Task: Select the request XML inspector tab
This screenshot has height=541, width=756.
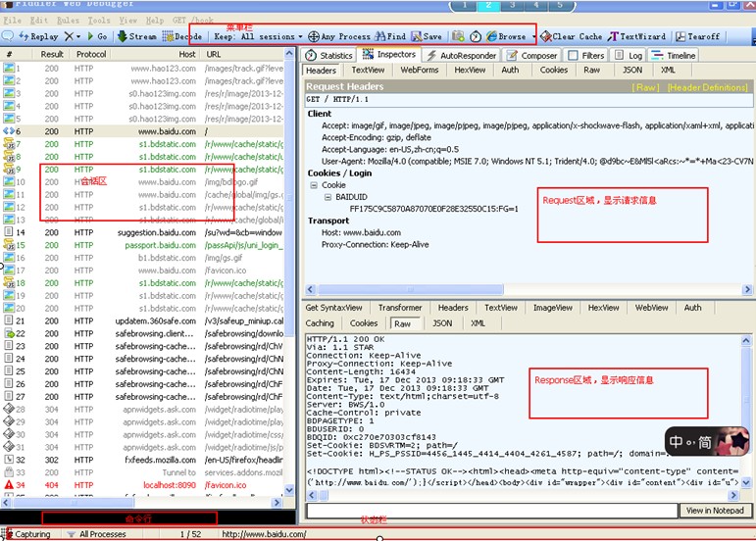Action: click(x=668, y=70)
